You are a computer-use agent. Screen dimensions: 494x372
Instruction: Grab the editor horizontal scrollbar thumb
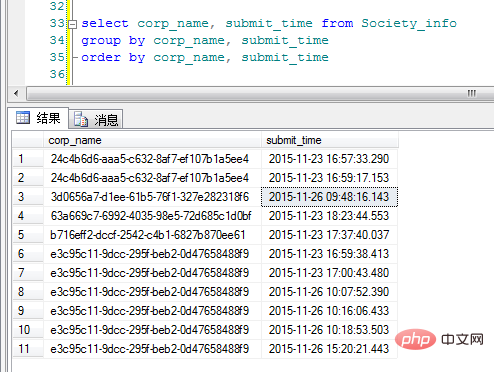pyautogui.click(x=260, y=93)
